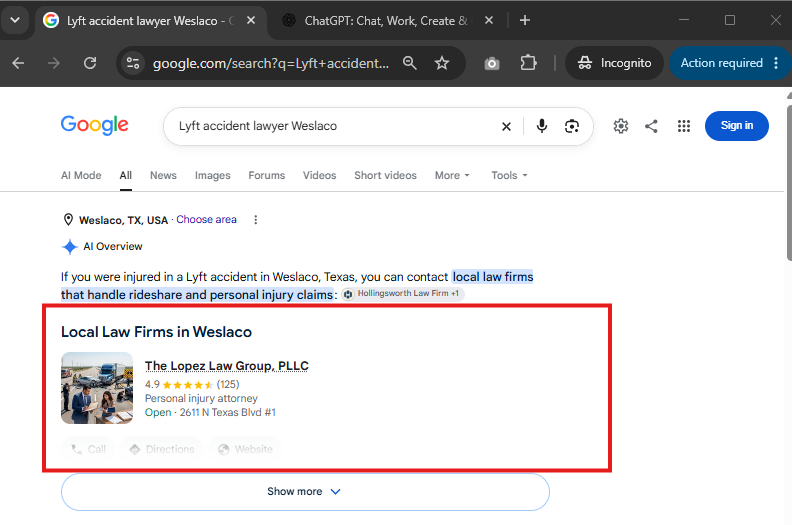The width and height of the screenshot is (792, 525).
Task: Click the share icon near search bar
Action: (651, 126)
